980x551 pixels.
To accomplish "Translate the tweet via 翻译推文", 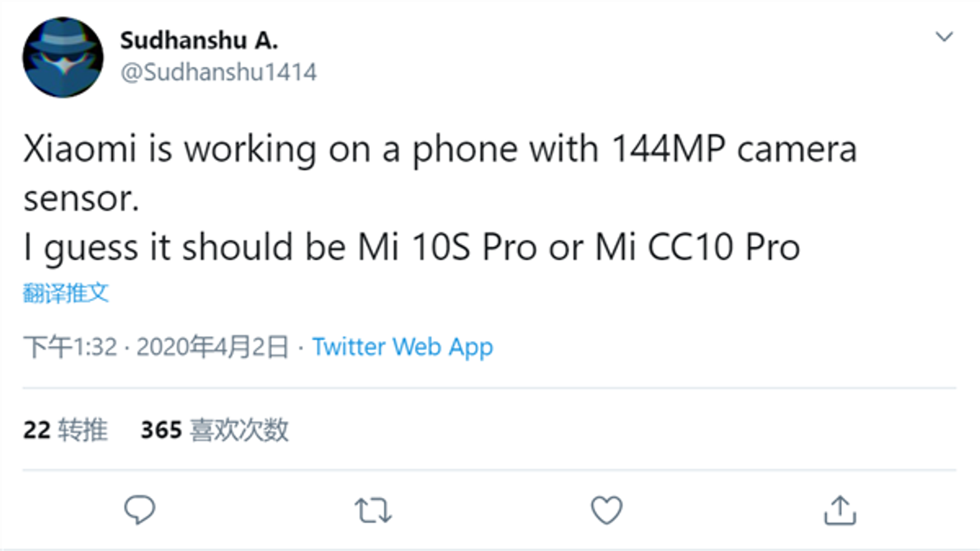I will tap(66, 293).
